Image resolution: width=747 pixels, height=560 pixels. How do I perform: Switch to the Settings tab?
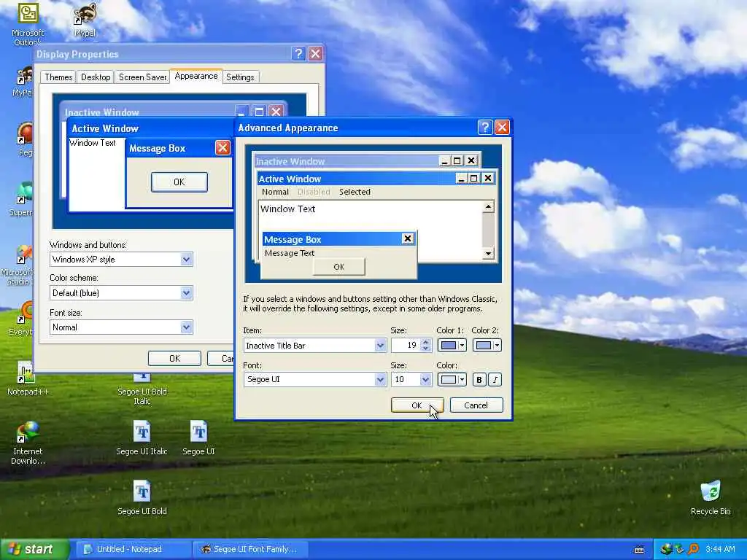pos(240,77)
